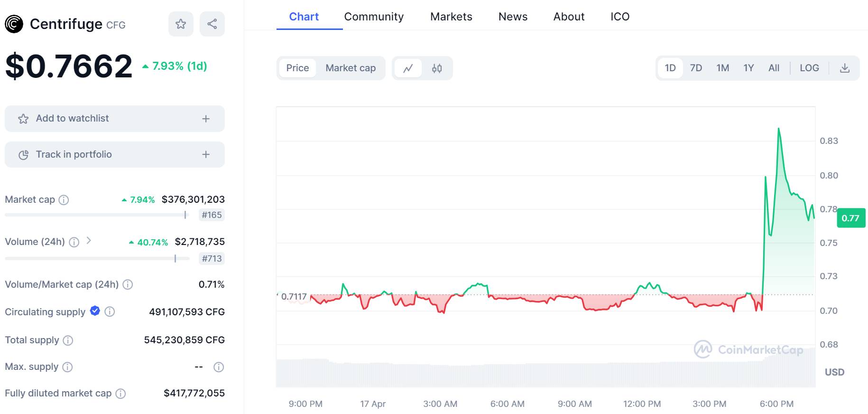
Task: Click the Add to watchlist button
Action: pyautogui.click(x=115, y=119)
